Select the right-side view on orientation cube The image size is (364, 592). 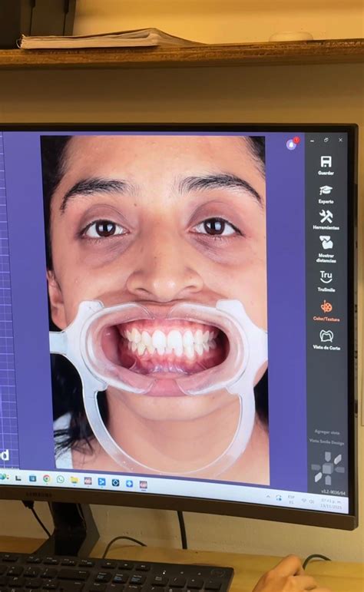tap(339, 469)
